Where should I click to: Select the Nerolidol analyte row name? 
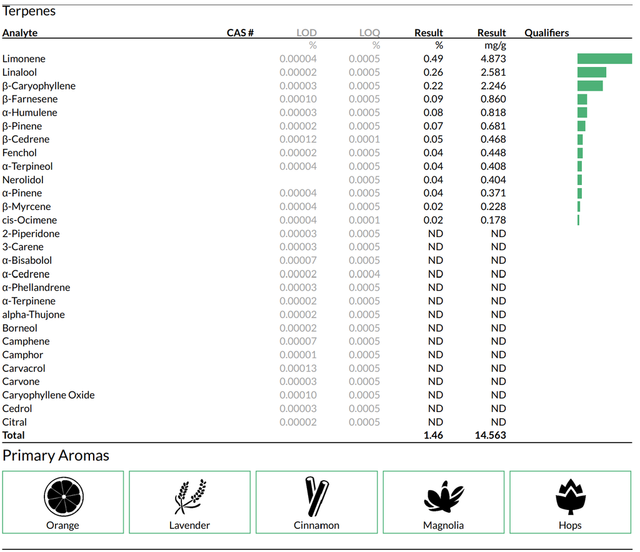click(x=23, y=180)
